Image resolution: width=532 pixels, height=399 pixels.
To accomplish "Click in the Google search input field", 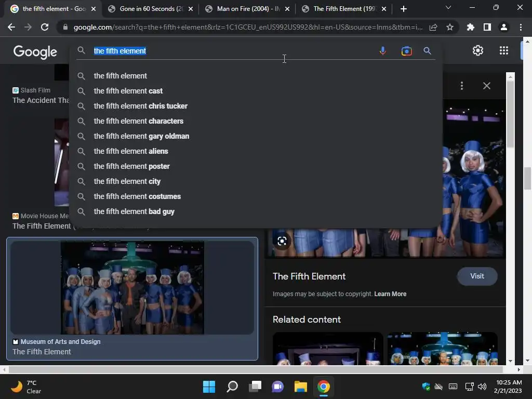I will (234, 51).
